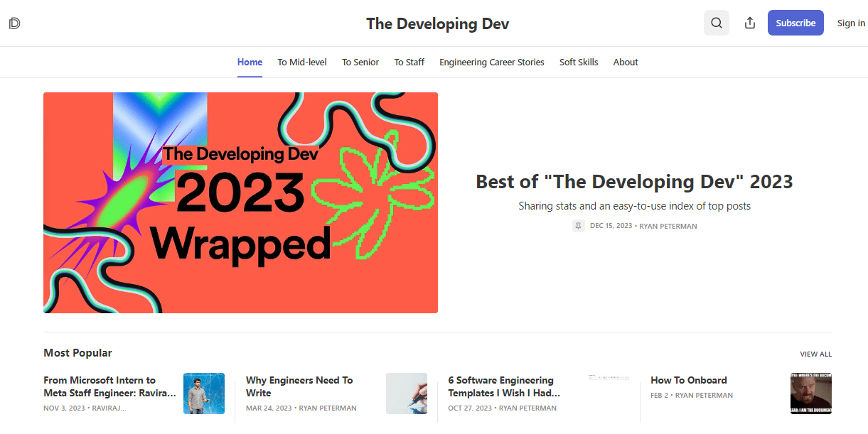
Task: Click the Raviraj interview article thumbnail
Action: [x=204, y=394]
